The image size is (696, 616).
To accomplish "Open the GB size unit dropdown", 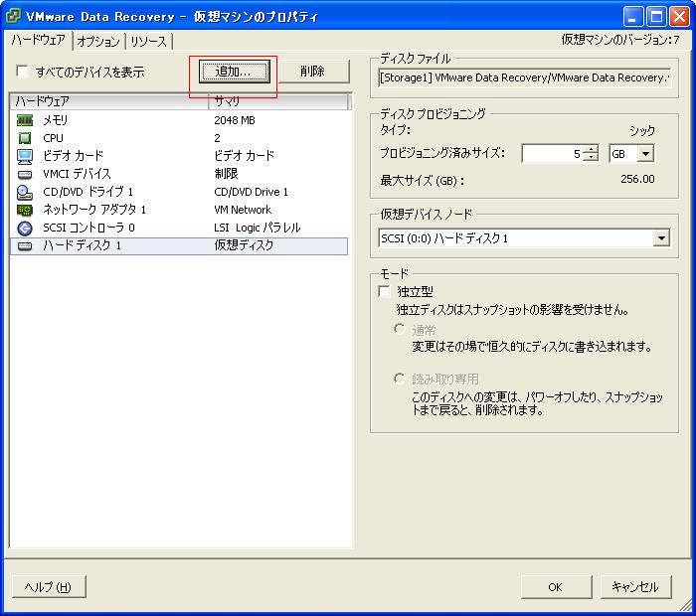I will point(646,154).
